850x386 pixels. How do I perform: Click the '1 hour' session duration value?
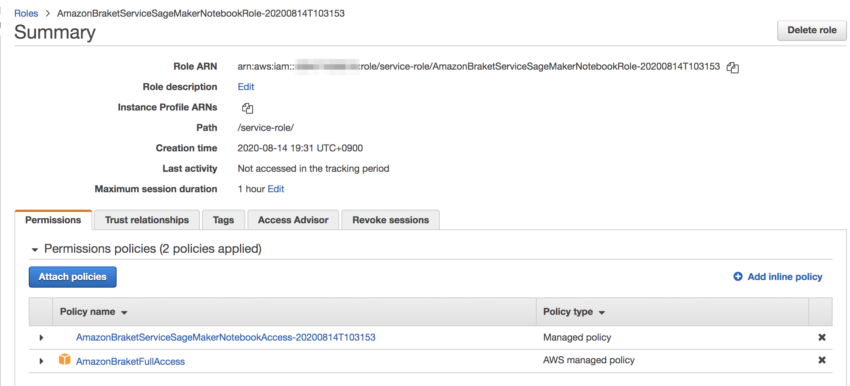coord(251,189)
